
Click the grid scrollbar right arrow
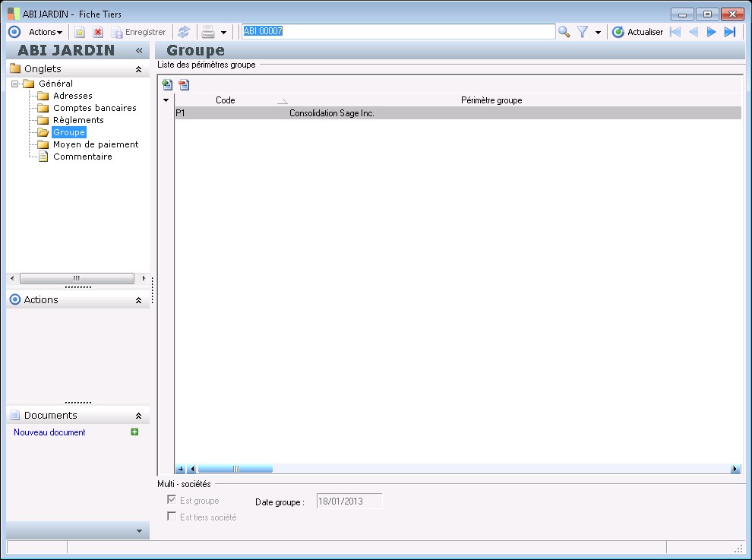click(735, 470)
